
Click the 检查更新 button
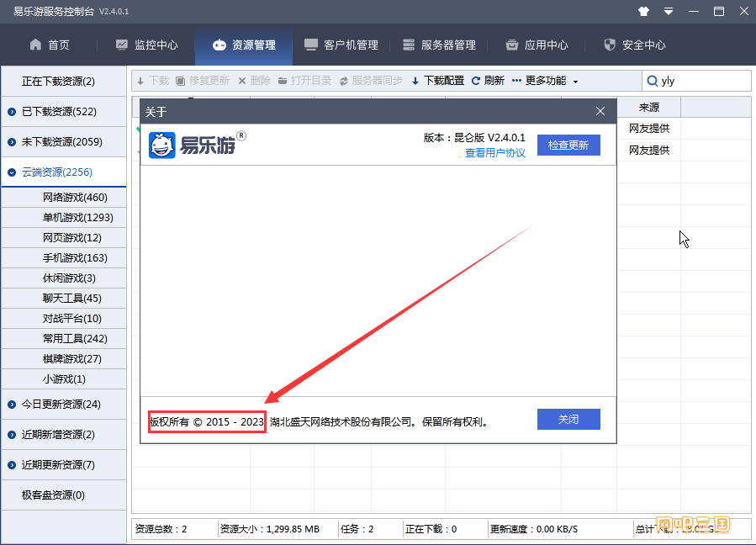[x=568, y=146]
